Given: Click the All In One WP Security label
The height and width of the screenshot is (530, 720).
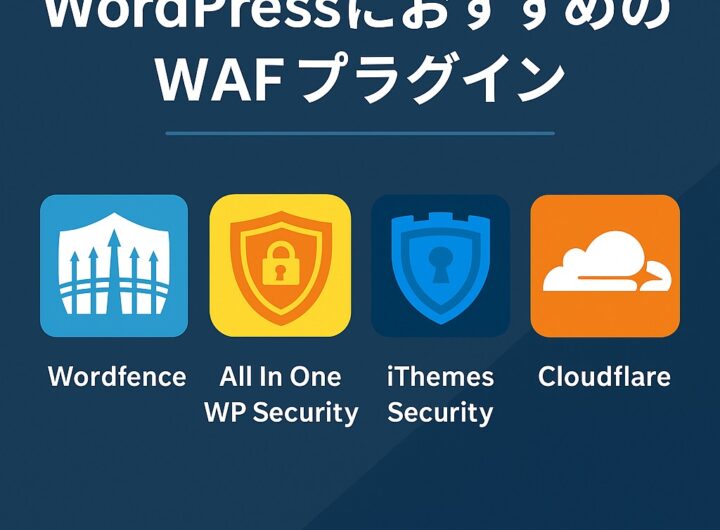Looking at the screenshot, I should [281, 395].
